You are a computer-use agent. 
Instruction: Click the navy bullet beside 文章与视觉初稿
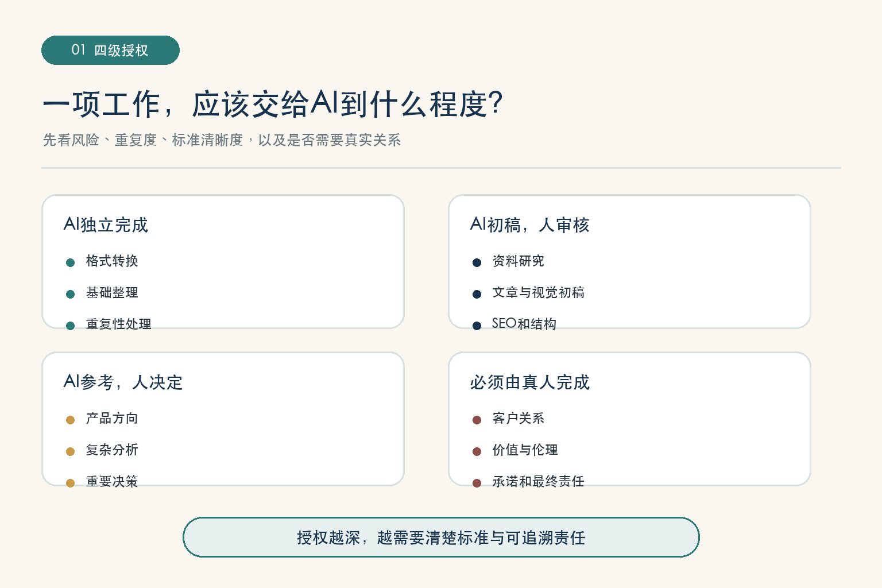pos(477,294)
